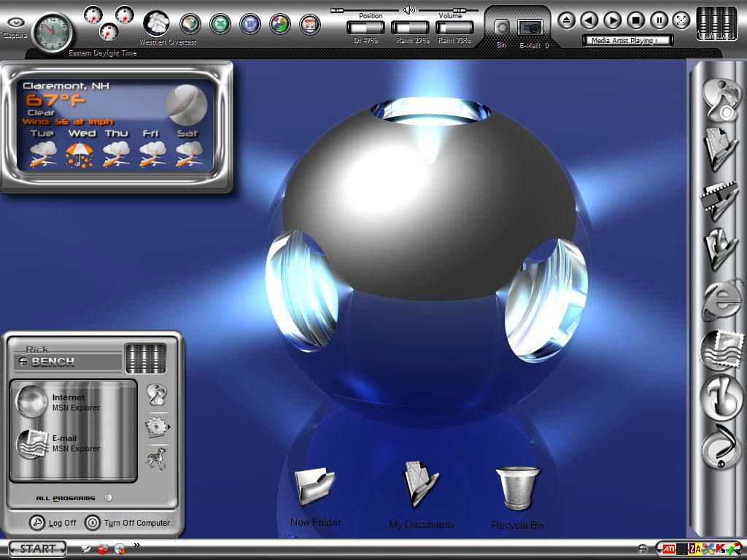This screenshot has height=560, width=747.
Task: Click the Volume slider handle
Action: point(458,10)
